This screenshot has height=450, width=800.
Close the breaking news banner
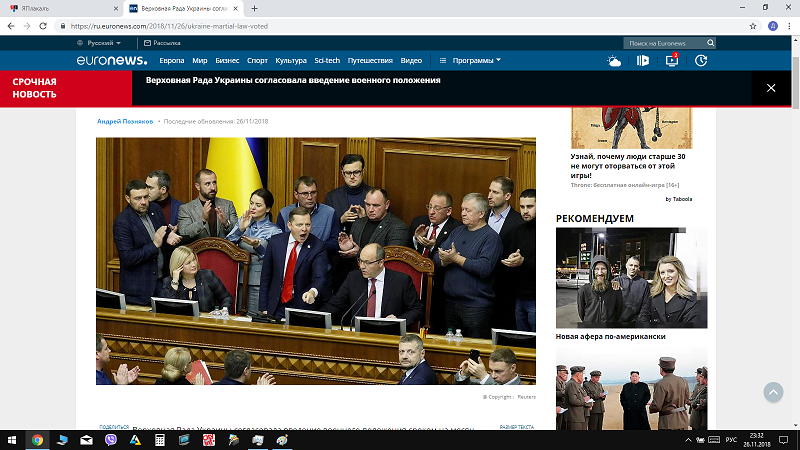[771, 88]
